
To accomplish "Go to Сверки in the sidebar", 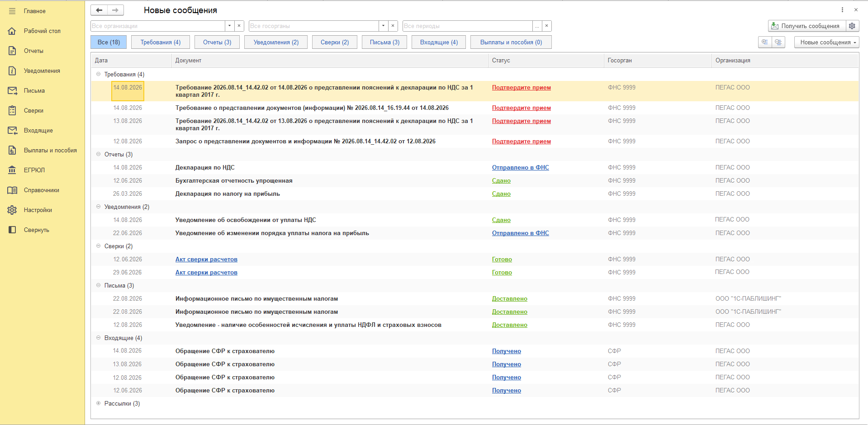I will click(33, 110).
